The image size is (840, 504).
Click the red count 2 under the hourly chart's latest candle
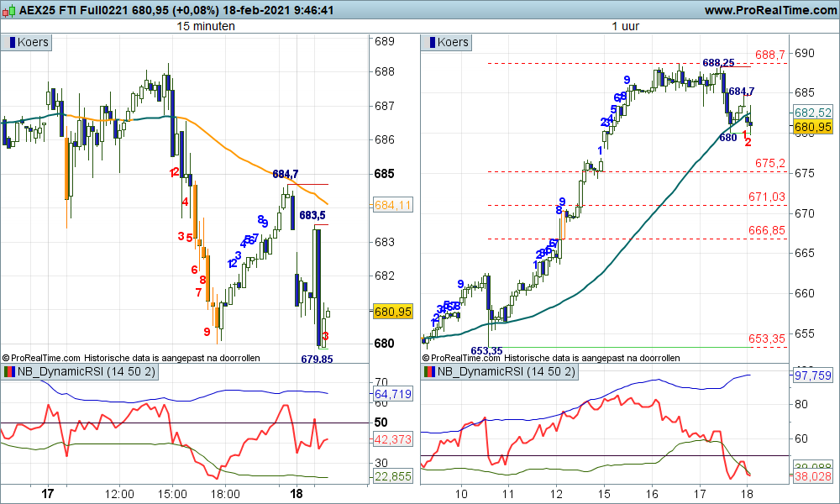748,142
